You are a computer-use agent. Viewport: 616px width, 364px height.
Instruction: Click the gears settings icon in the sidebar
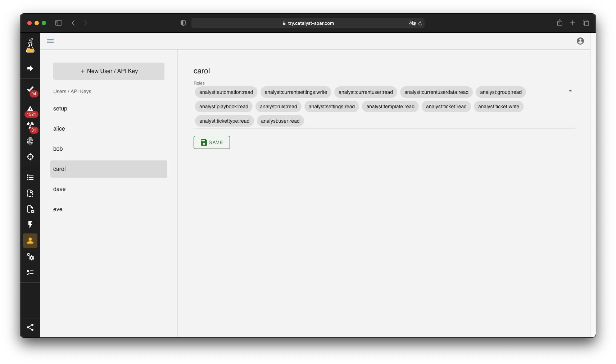[x=30, y=257]
